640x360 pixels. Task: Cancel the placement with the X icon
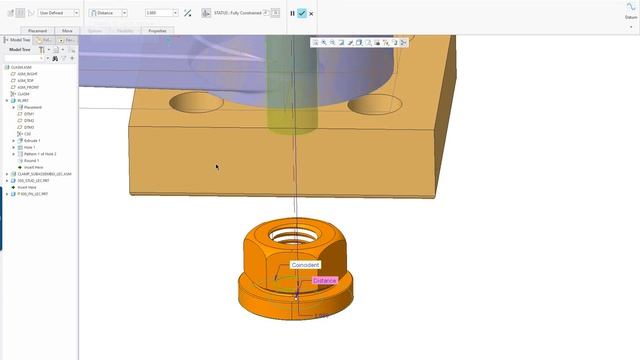(x=311, y=13)
